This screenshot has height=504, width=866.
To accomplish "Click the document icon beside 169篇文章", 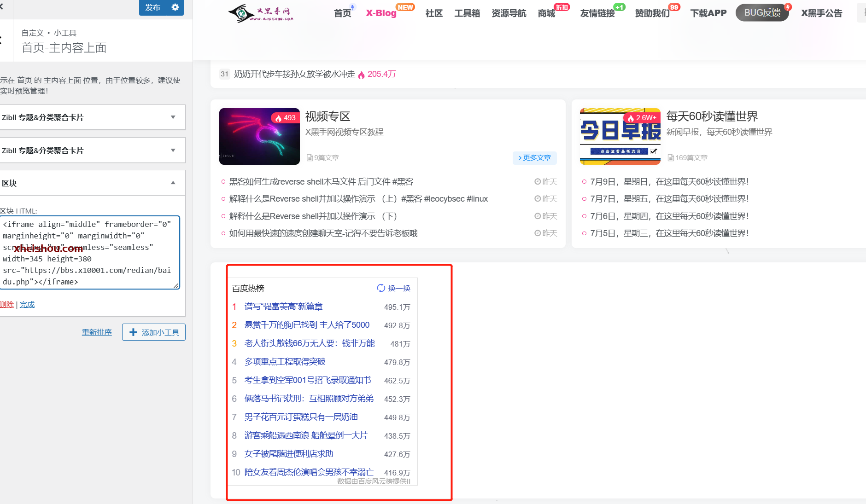I will pos(671,158).
